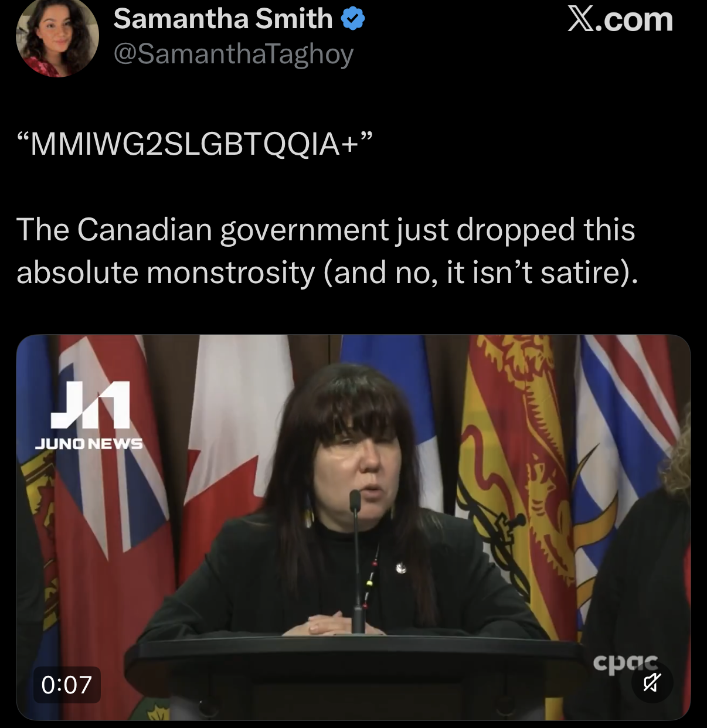Open the Samantha Smith display name
Image resolution: width=707 pixels, height=728 pixels.
point(223,19)
